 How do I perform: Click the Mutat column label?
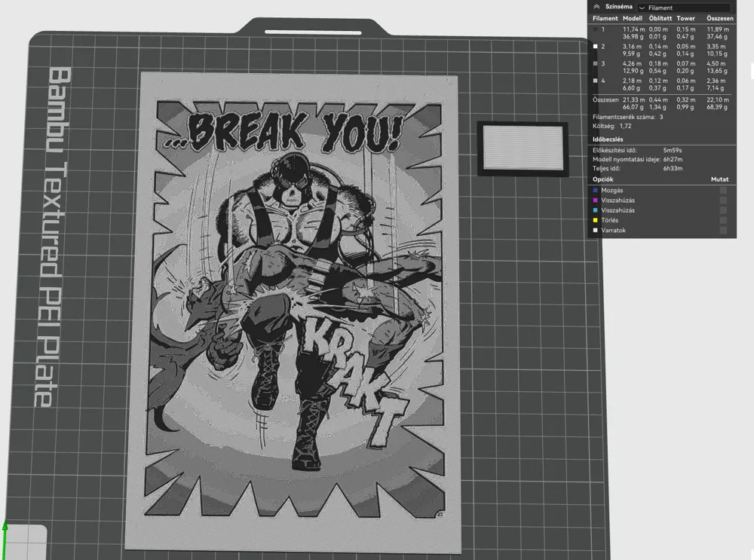(x=719, y=179)
